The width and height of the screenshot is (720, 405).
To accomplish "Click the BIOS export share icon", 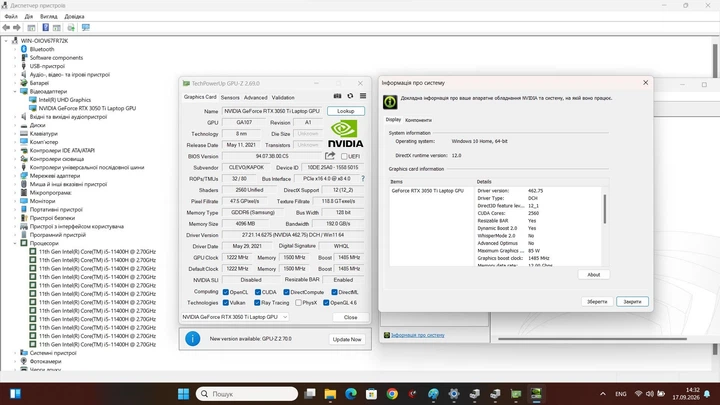I will tap(330, 156).
